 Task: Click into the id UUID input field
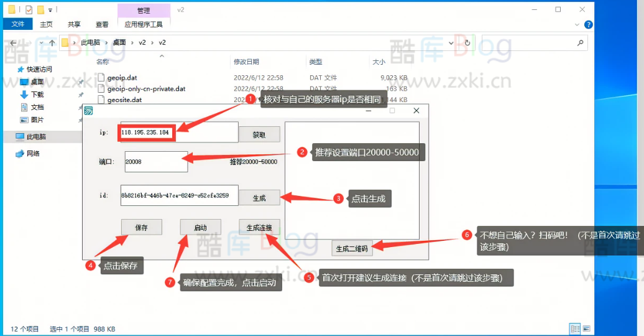tap(179, 195)
